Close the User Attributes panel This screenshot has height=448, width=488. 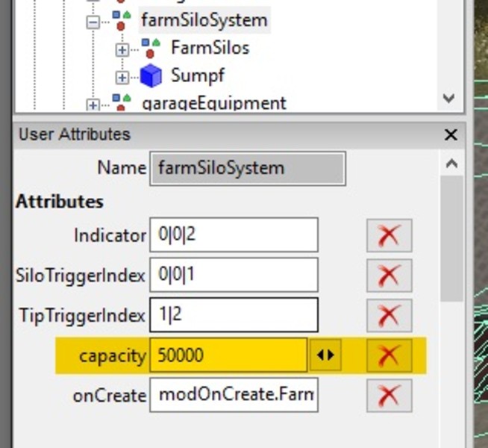pos(450,134)
